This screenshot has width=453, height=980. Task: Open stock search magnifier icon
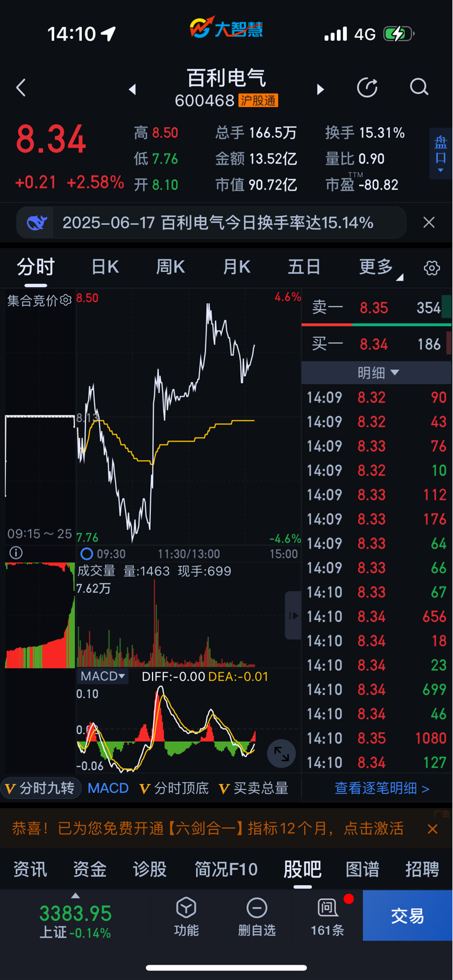(419, 88)
